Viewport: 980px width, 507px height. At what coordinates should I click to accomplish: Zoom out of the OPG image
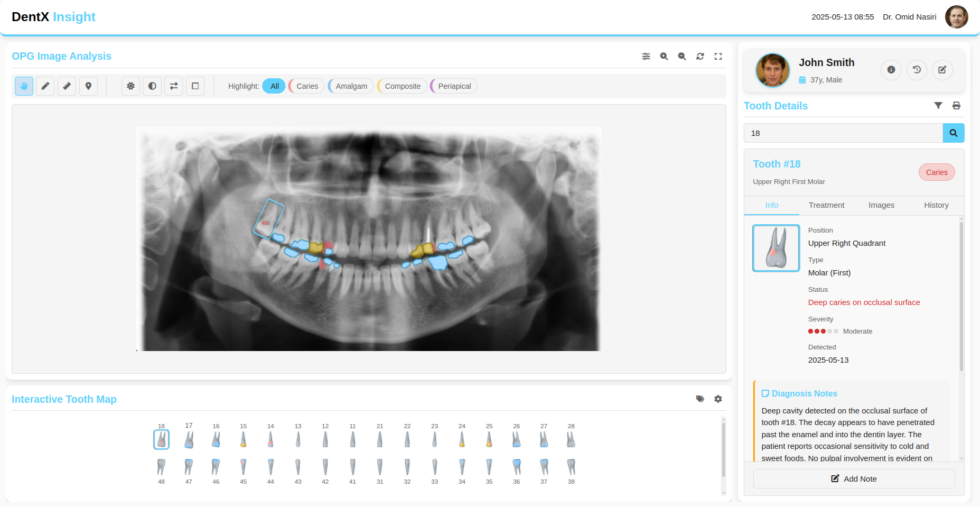[682, 57]
